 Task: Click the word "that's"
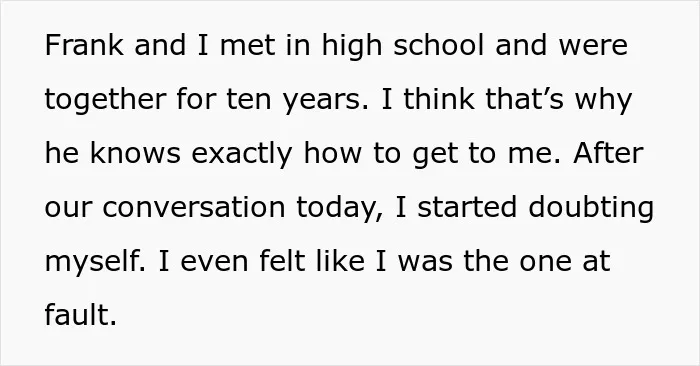(x=525, y=99)
